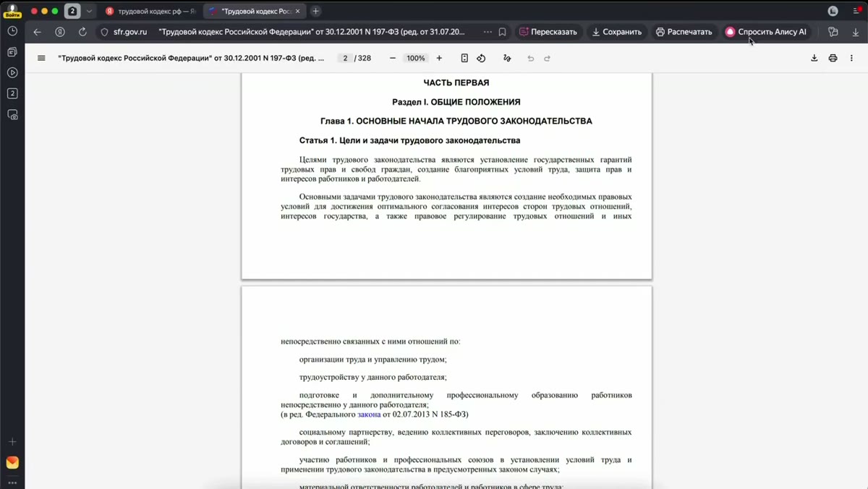Open the extensions panel icon
Viewport: 868px width, 489px height.
[x=833, y=32]
